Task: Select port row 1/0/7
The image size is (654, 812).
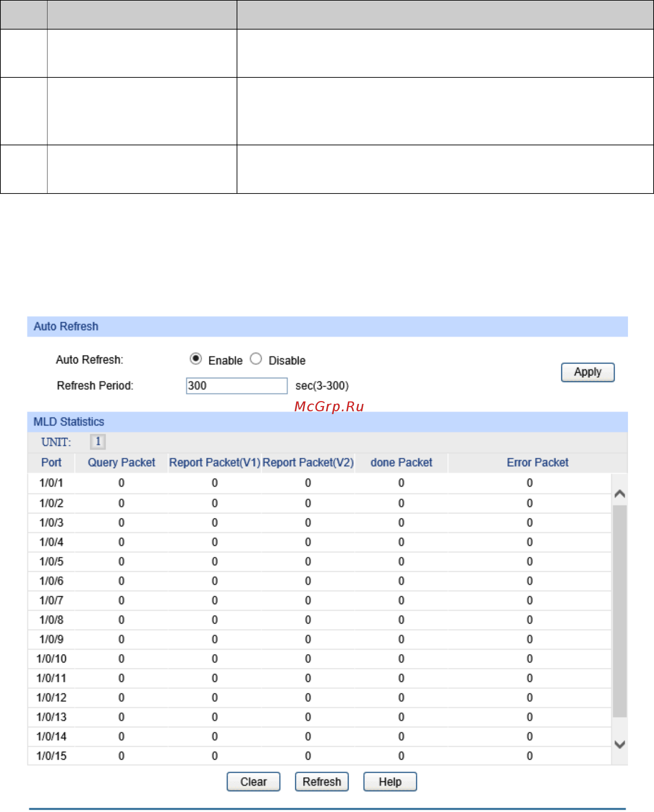Action: coord(320,601)
